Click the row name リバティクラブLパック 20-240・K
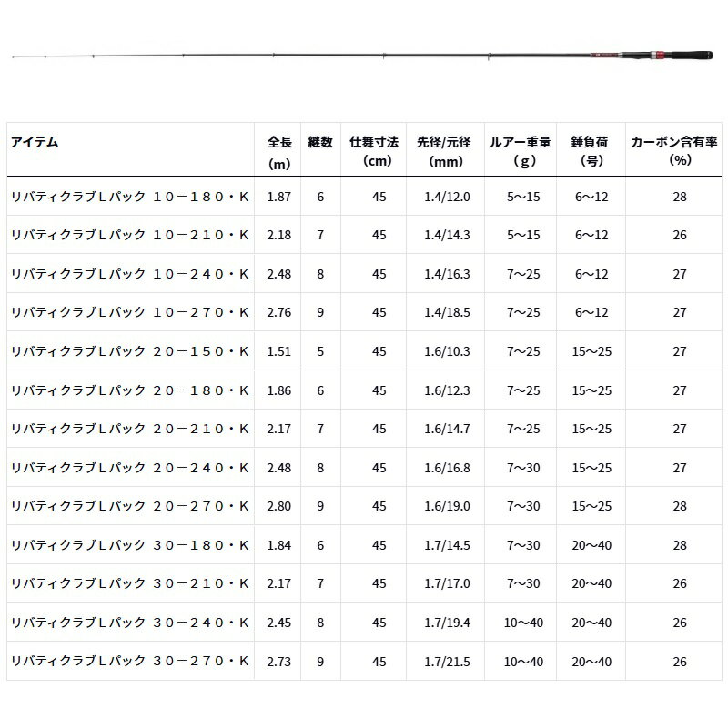 pos(129,468)
